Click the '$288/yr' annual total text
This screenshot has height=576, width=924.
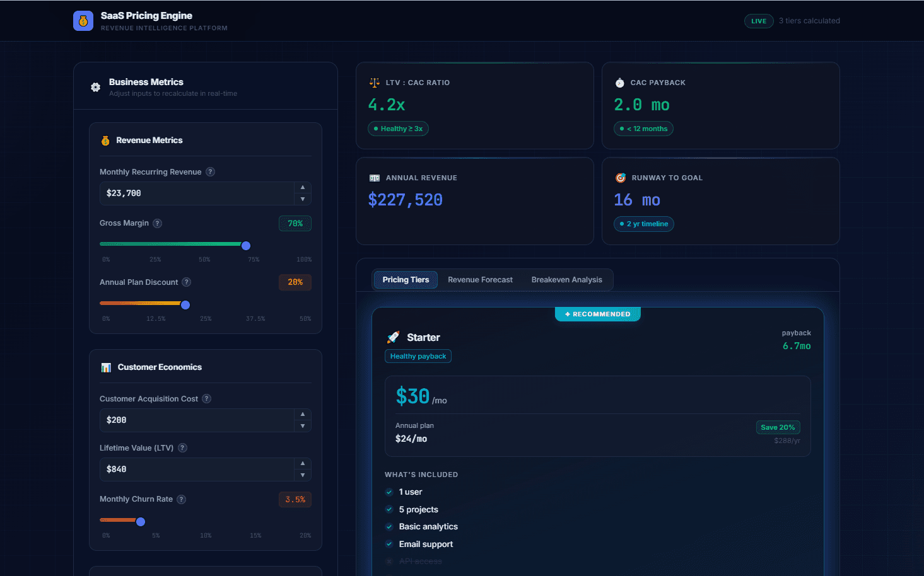[787, 441]
